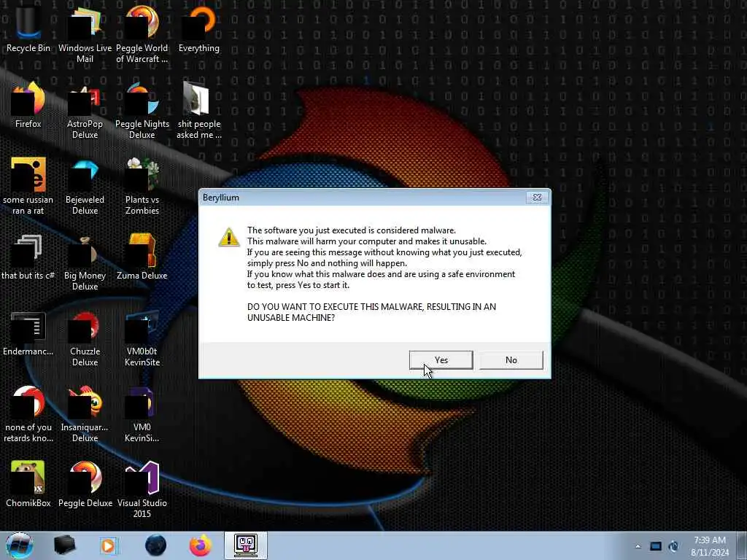Select the AstroPop Deluxe icon
This screenshot has width=747, height=560.
(85, 111)
